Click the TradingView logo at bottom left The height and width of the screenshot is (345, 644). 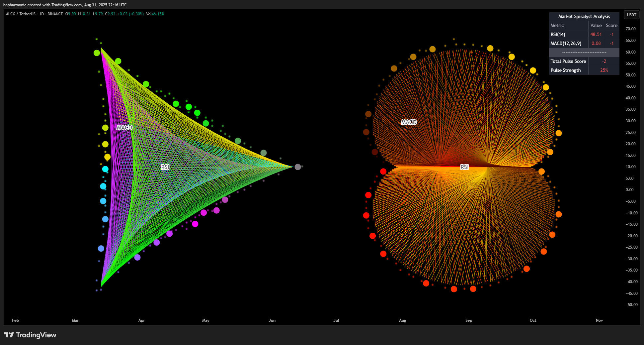tap(30, 335)
